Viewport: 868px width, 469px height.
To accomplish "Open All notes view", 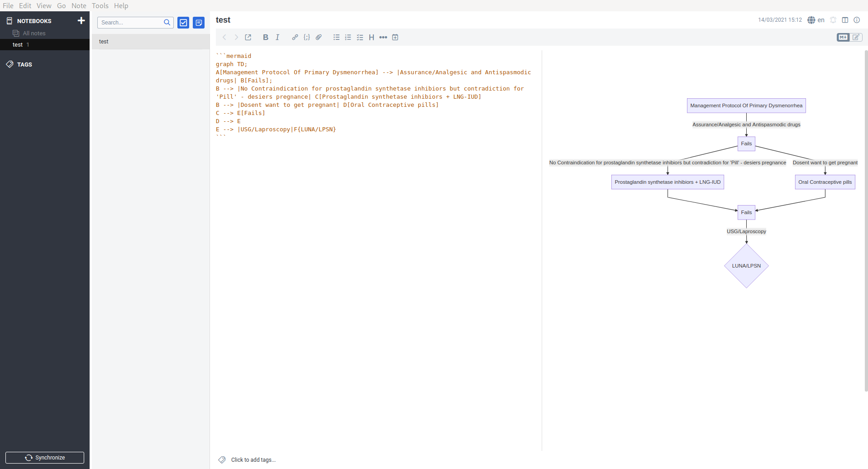I will 33,33.
